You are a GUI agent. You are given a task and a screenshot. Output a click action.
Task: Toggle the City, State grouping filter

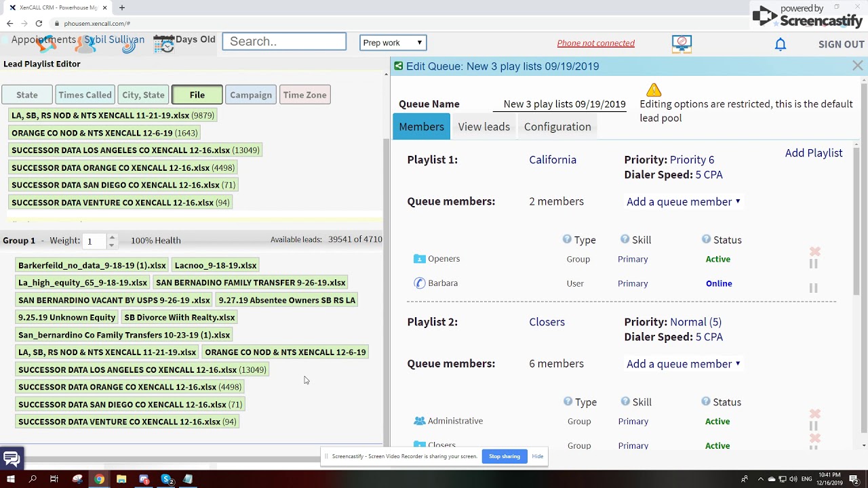point(143,95)
